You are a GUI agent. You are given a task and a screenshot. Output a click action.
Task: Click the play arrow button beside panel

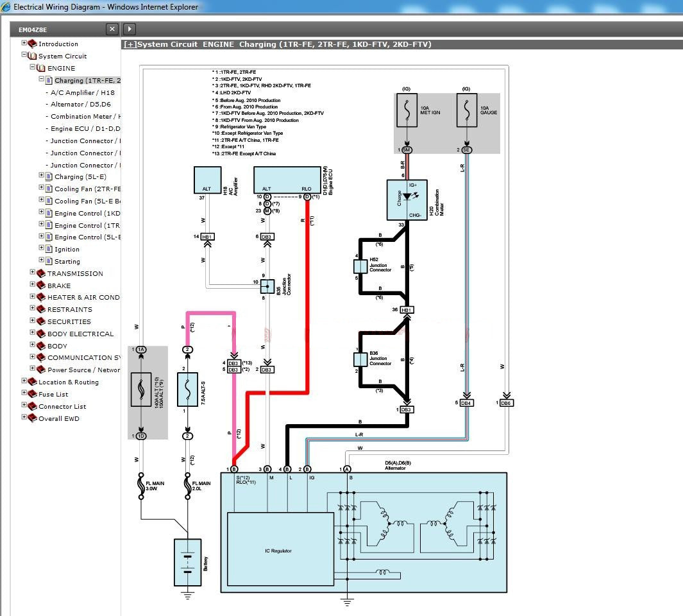[x=129, y=29]
